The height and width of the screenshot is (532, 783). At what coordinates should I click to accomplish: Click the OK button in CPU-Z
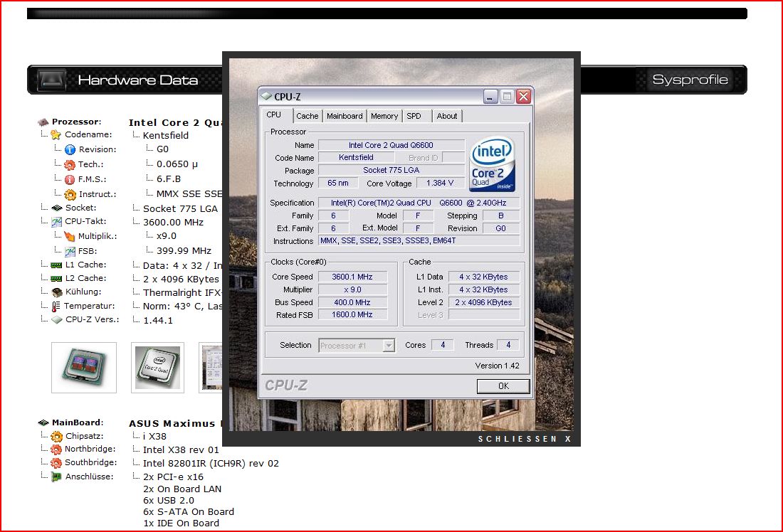tap(503, 385)
